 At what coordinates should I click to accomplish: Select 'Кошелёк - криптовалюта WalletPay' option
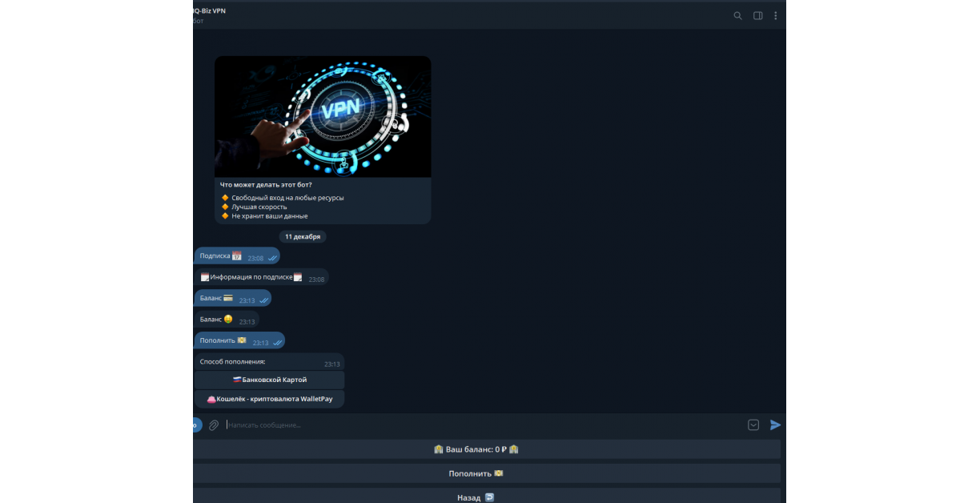[269, 399]
